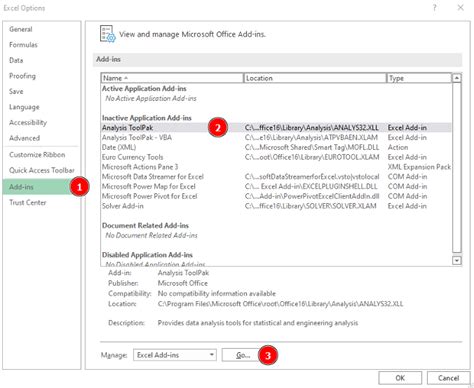Click the Type column header
This screenshot has height=388, width=474.
[x=419, y=78]
